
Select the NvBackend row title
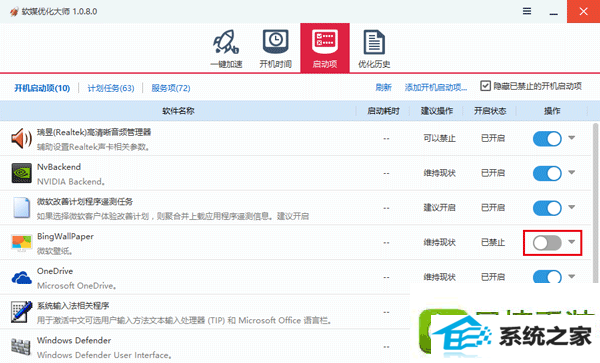pos(59,167)
